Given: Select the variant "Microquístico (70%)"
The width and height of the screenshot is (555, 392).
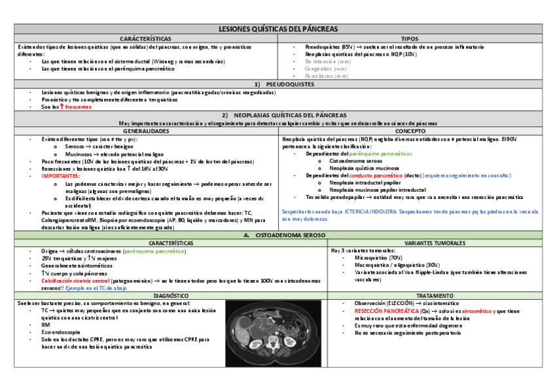Looking at the screenshot, I should tap(378, 258).
